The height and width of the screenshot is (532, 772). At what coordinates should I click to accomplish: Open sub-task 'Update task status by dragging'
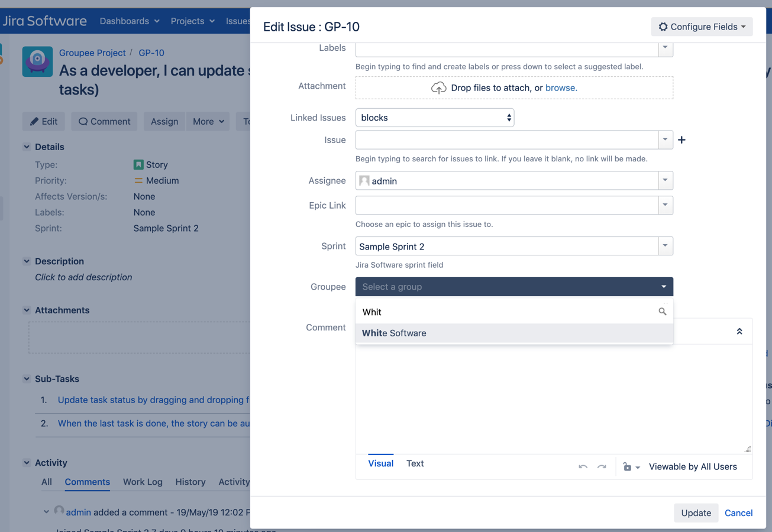point(154,400)
